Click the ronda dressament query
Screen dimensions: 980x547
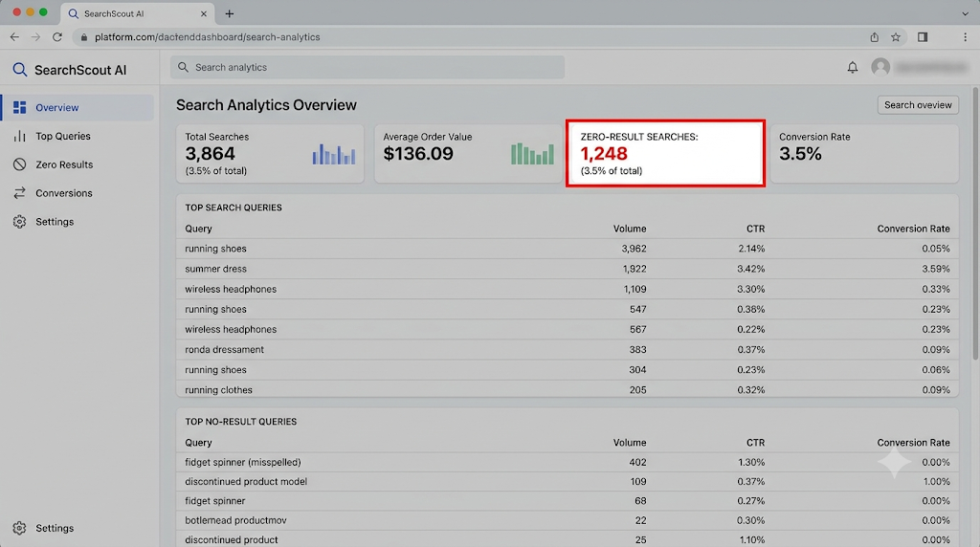pyautogui.click(x=224, y=350)
